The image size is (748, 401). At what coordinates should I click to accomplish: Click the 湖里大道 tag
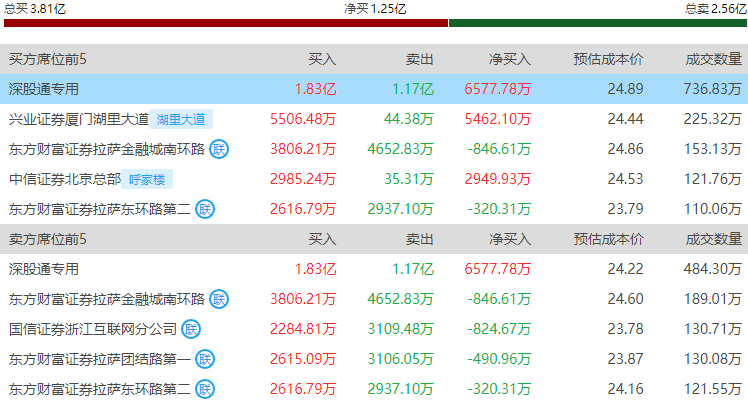pyautogui.click(x=181, y=119)
